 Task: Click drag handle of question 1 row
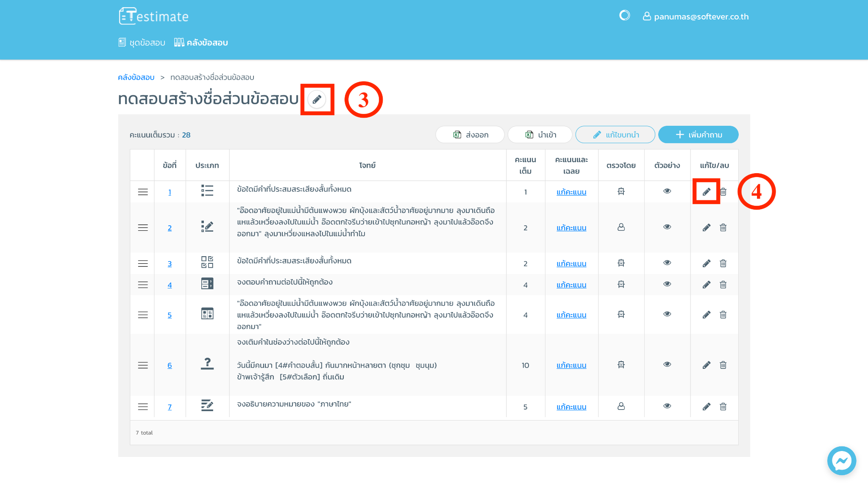pyautogui.click(x=143, y=192)
